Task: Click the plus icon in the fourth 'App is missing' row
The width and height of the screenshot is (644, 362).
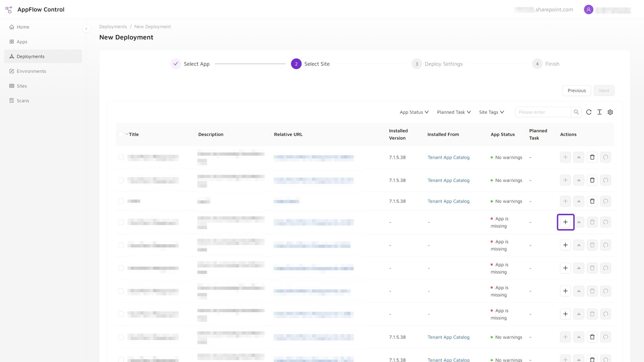Action: pos(565,291)
